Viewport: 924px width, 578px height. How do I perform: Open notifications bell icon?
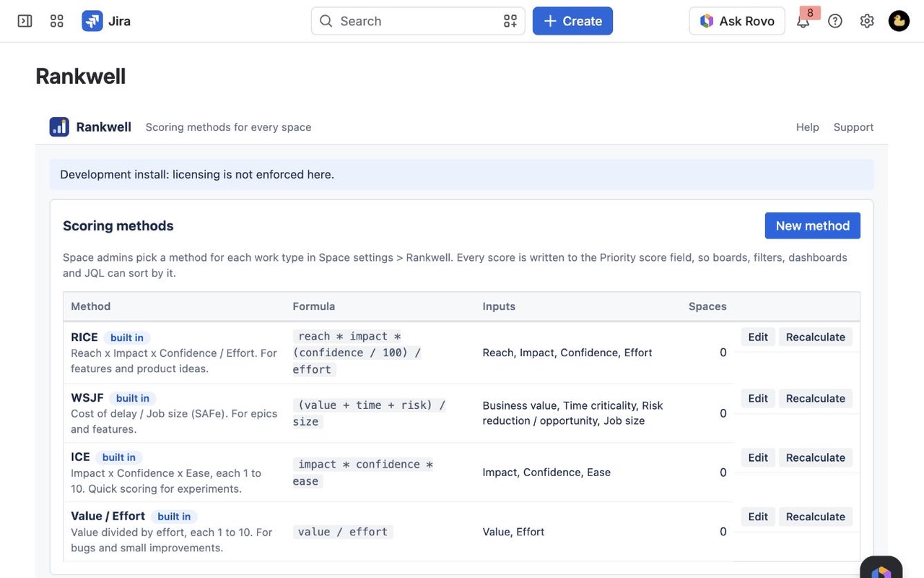tap(803, 21)
